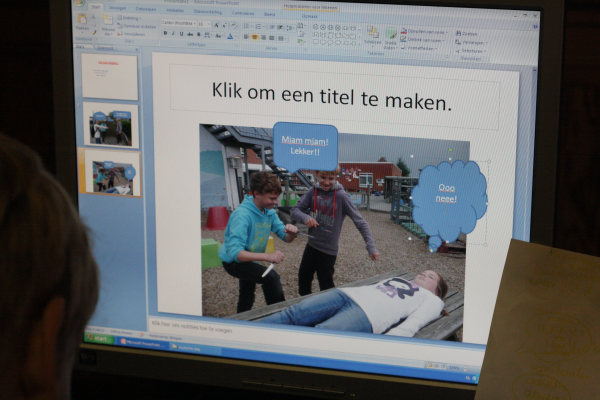Click the Microsoft PowerPoint taskbar button
600x400 pixels.
tap(142, 343)
